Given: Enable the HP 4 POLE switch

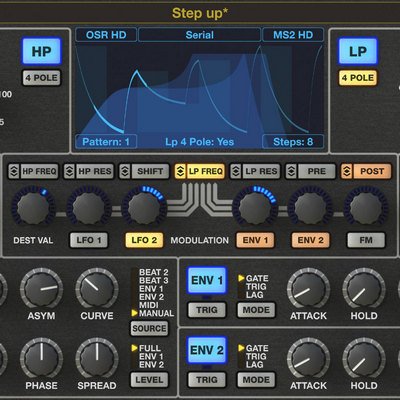Looking at the screenshot, I should (42, 78).
